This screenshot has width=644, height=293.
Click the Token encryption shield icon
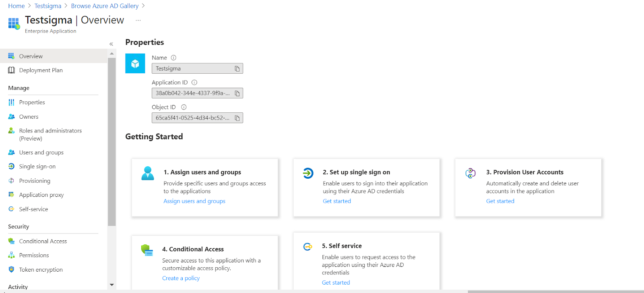pyautogui.click(x=11, y=269)
